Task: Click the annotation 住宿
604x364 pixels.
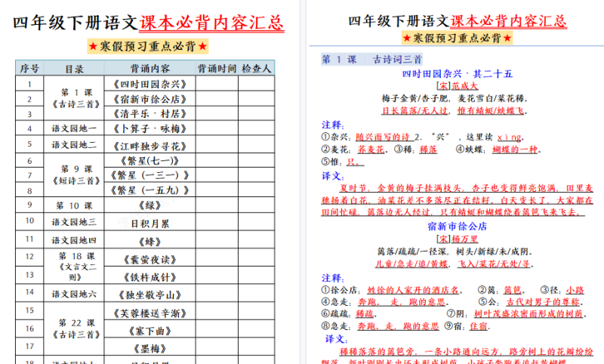Action: pyautogui.click(x=479, y=326)
